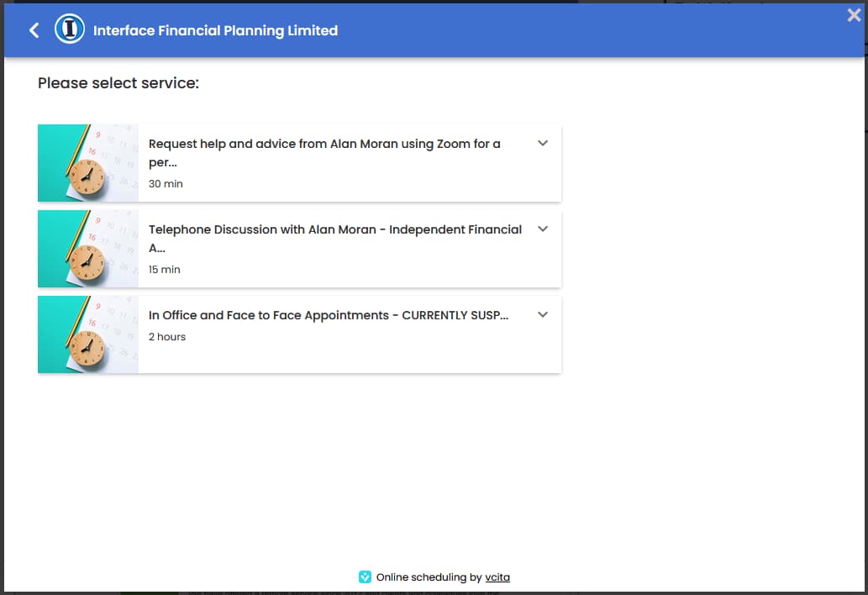
Task: Click the Telephone Discussion clock thumbnail
Action: (87, 249)
